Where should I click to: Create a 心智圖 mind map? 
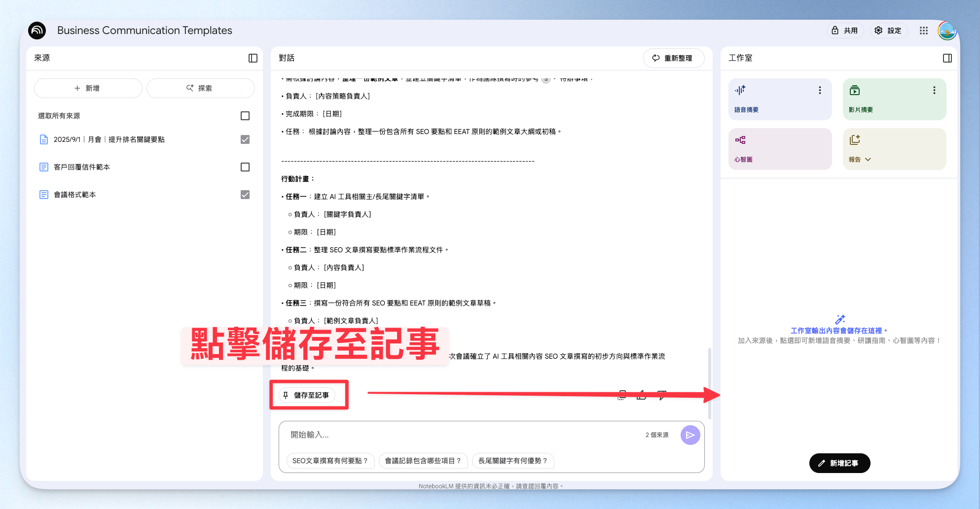coord(780,149)
